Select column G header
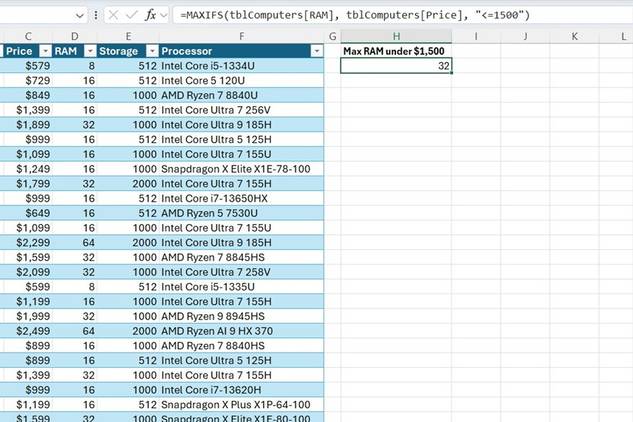The image size is (633, 422). point(332,36)
